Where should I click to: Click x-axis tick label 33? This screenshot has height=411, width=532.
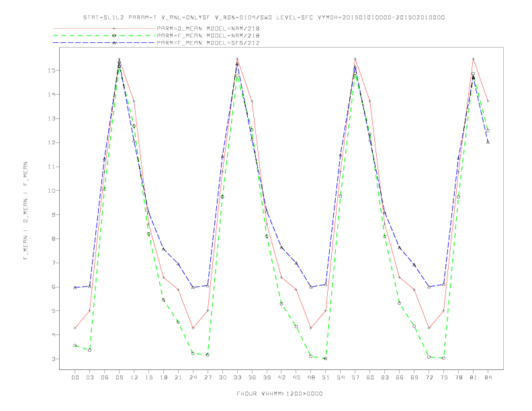pyautogui.click(x=237, y=377)
